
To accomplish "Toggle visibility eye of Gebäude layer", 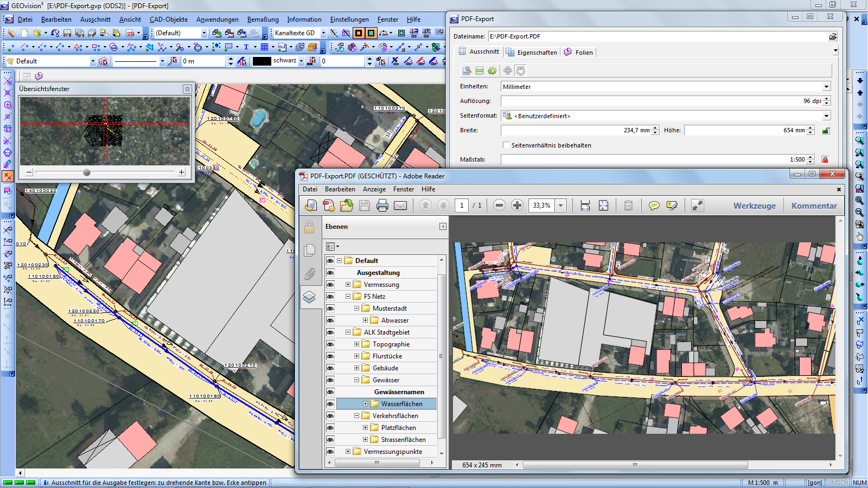I will 330,368.
